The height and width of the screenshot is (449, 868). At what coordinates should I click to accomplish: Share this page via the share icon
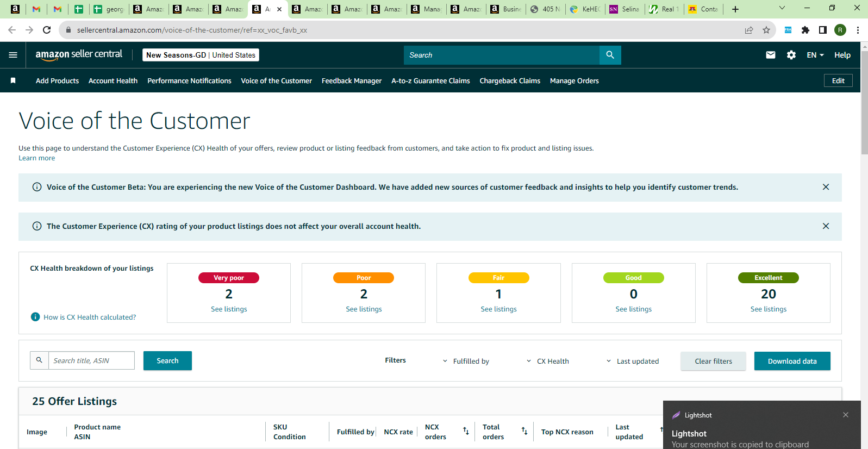(x=749, y=30)
